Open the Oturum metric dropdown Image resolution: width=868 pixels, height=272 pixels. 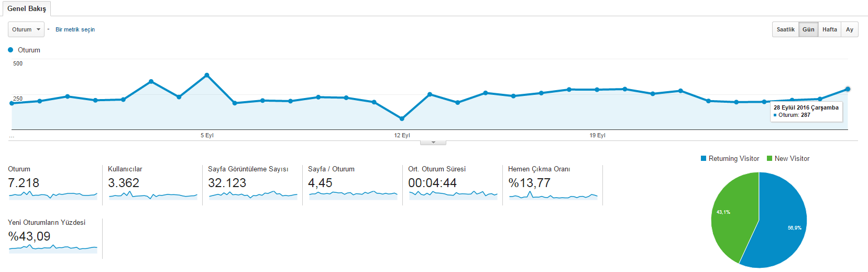click(26, 29)
